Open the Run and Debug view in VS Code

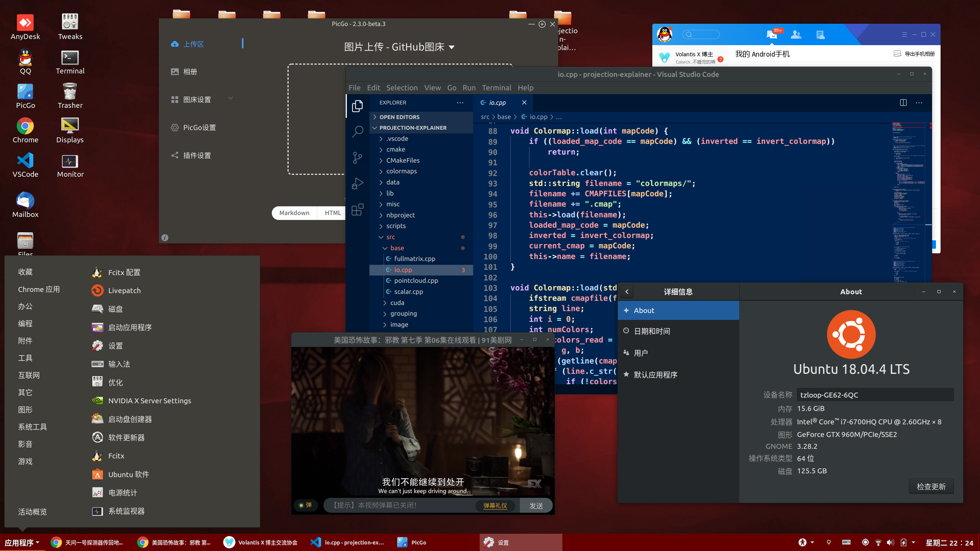tap(358, 183)
